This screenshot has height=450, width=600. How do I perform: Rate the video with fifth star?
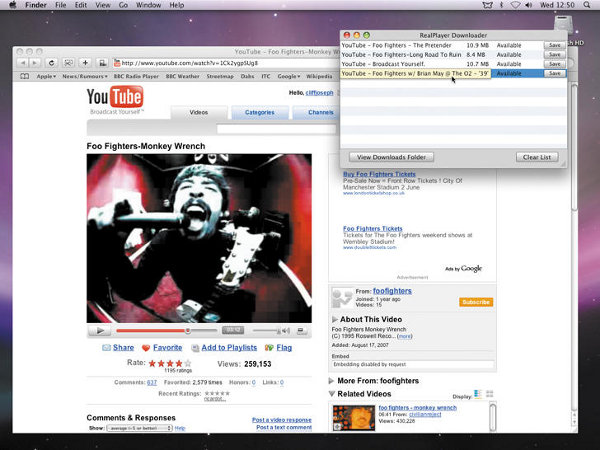pos(188,363)
